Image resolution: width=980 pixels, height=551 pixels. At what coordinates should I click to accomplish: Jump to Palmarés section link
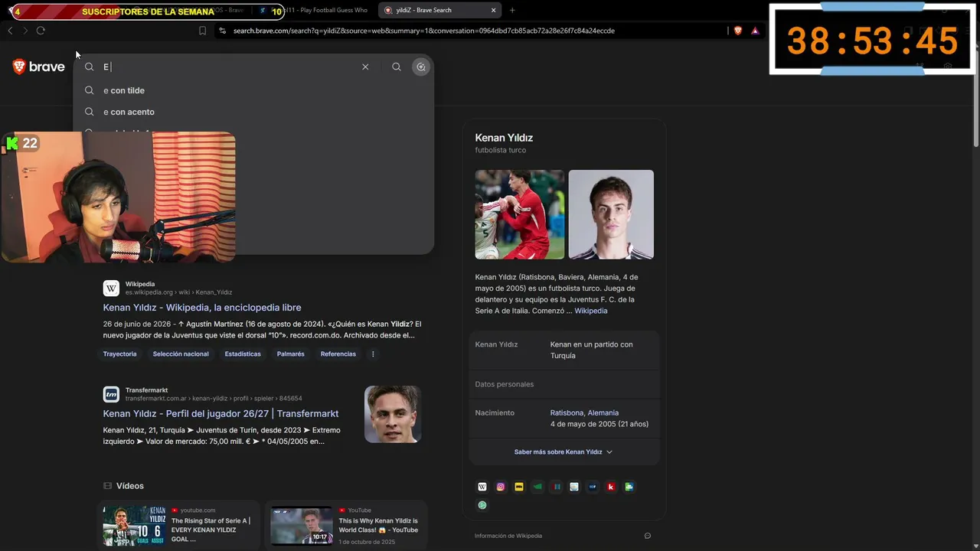click(291, 354)
